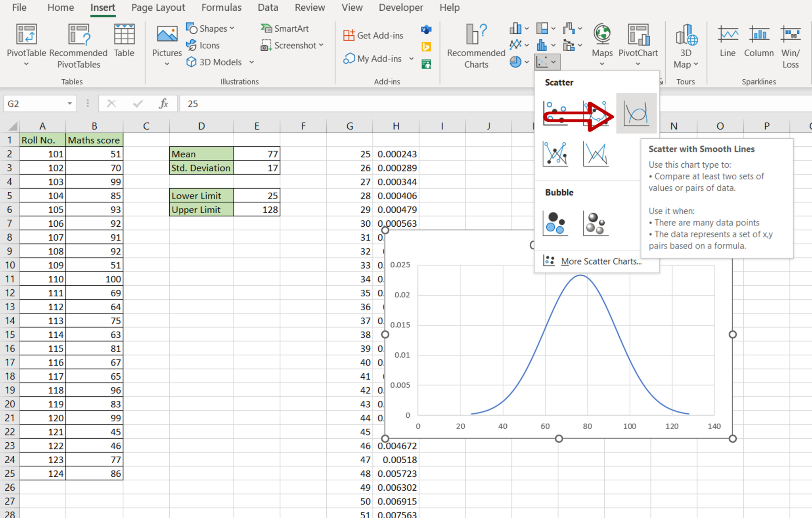Expand the Screenshots dropdown
Screen dimensions: 812x518
click(x=322, y=46)
